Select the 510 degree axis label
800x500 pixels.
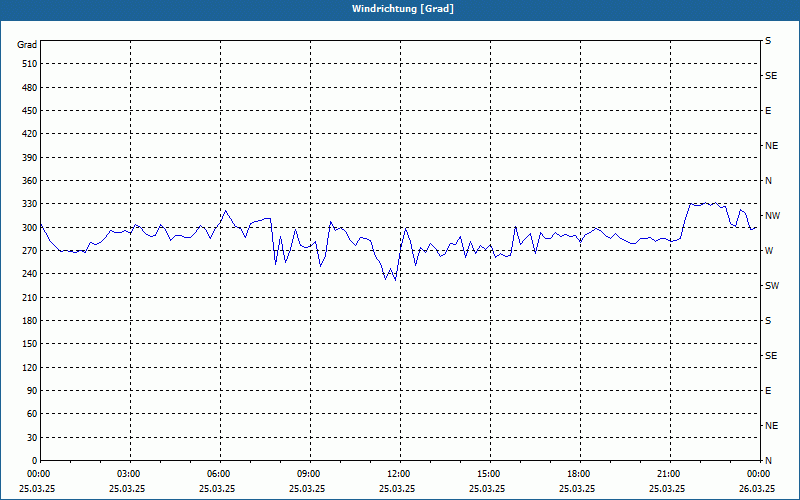tap(29, 64)
